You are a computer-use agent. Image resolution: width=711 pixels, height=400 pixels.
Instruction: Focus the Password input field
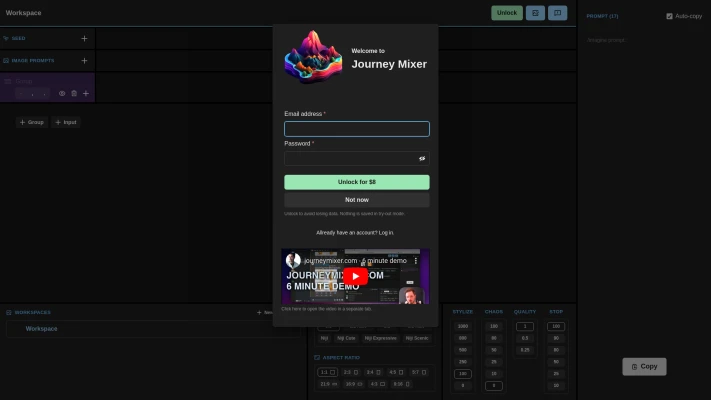(357, 159)
